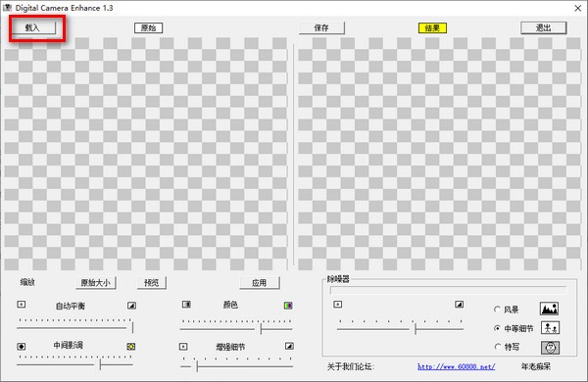Click the two-people icon beside 中等细节
The width and height of the screenshot is (588, 382).
click(x=550, y=328)
